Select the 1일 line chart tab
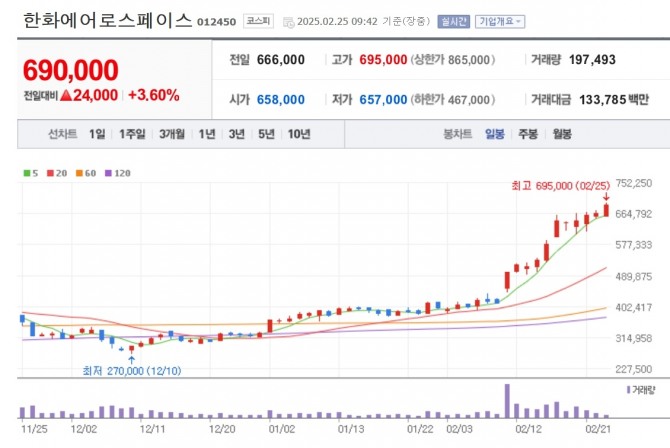Image resolution: width=670 pixels, height=448 pixels. pyautogui.click(x=97, y=134)
